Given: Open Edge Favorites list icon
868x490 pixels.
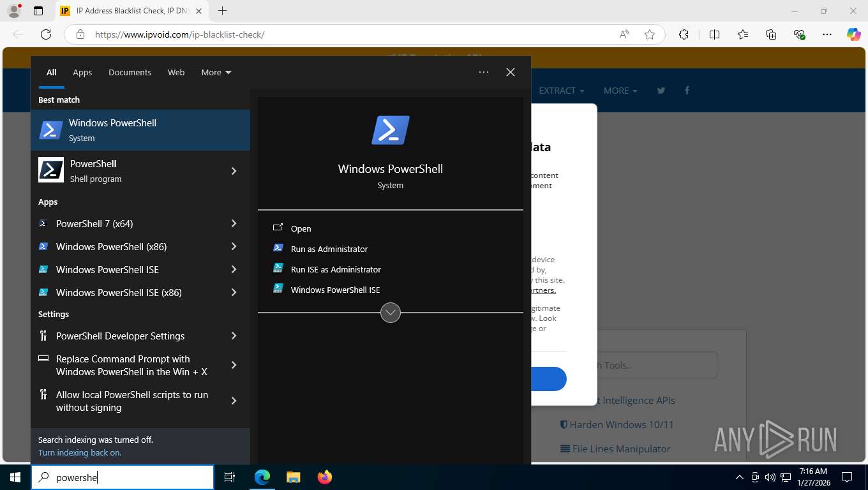Looking at the screenshot, I should [x=743, y=34].
